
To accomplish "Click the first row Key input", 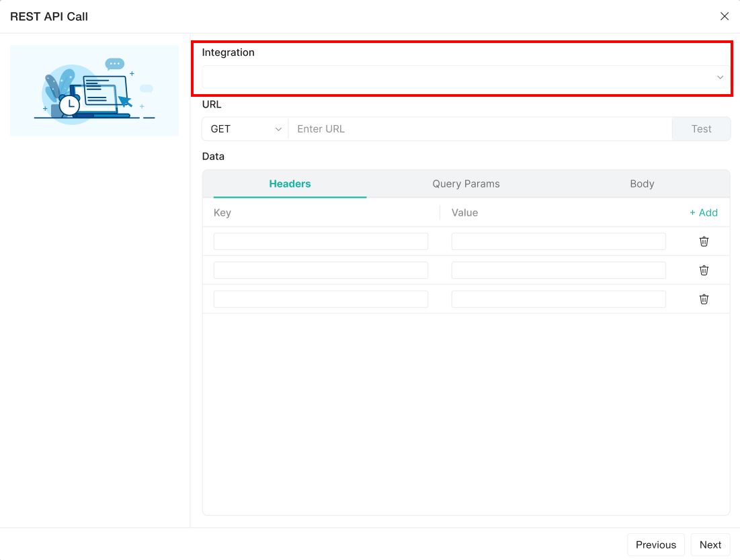I will 321,241.
